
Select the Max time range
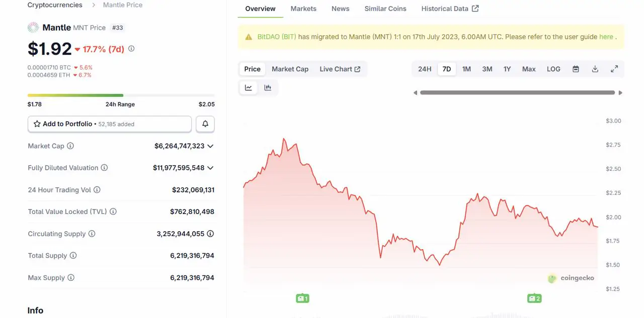pyautogui.click(x=529, y=69)
